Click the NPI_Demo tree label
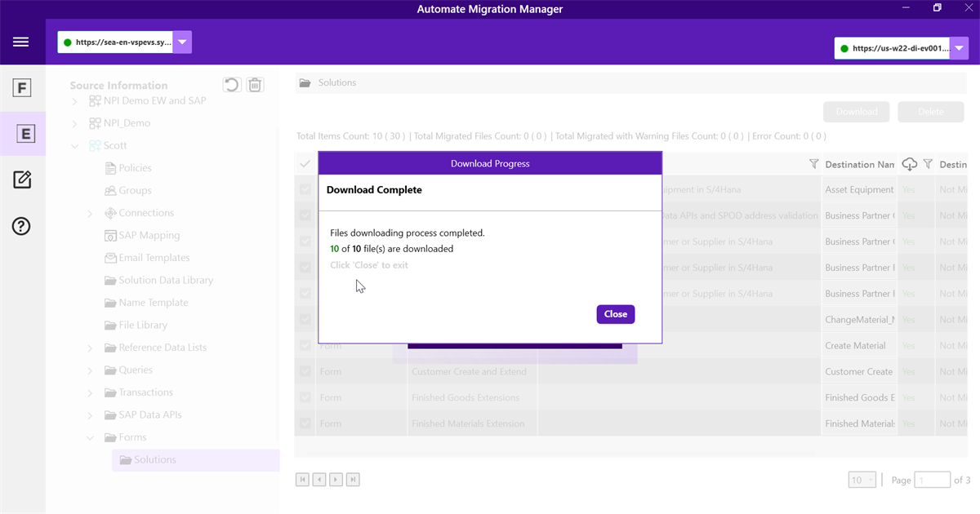This screenshot has height=514, width=980. pyautogui.click(x=127, y=123)
